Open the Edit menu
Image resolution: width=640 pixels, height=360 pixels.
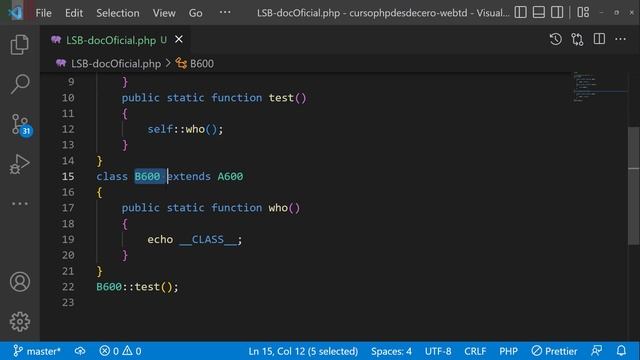(74, 13)
